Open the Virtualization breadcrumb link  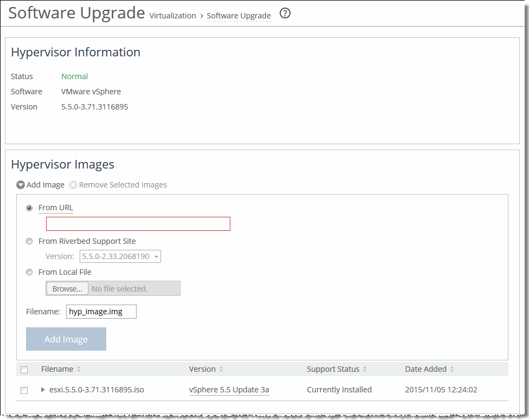(x=172, y=16)
